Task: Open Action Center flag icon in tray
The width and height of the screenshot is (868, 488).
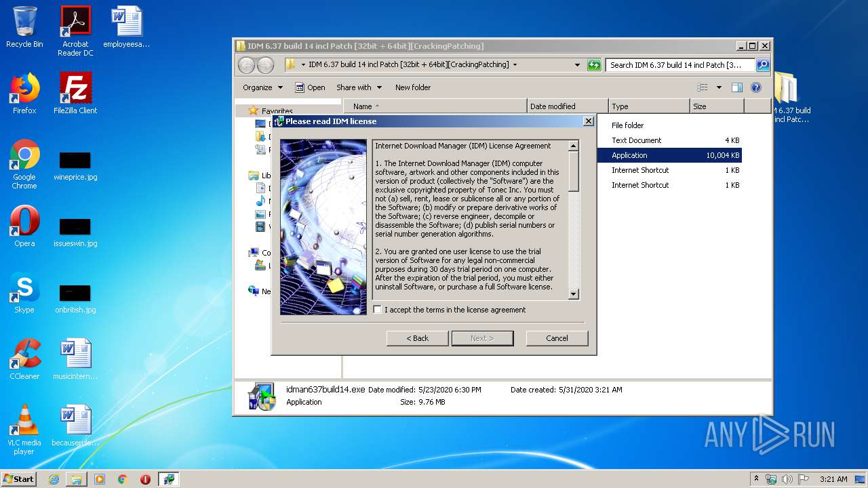Action: click(x=804, y=479)
